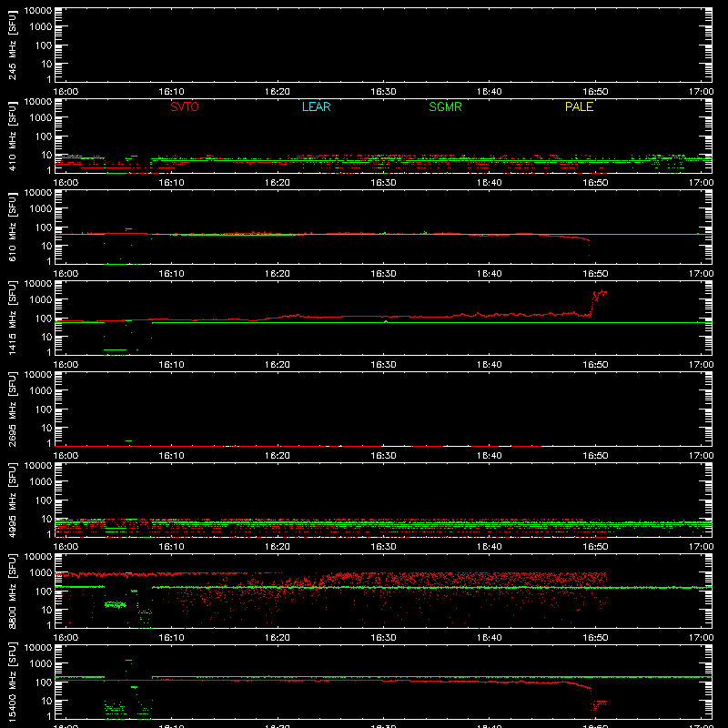Click 16:00 tick label of 245 MHz panel

[x=66, y=92]
